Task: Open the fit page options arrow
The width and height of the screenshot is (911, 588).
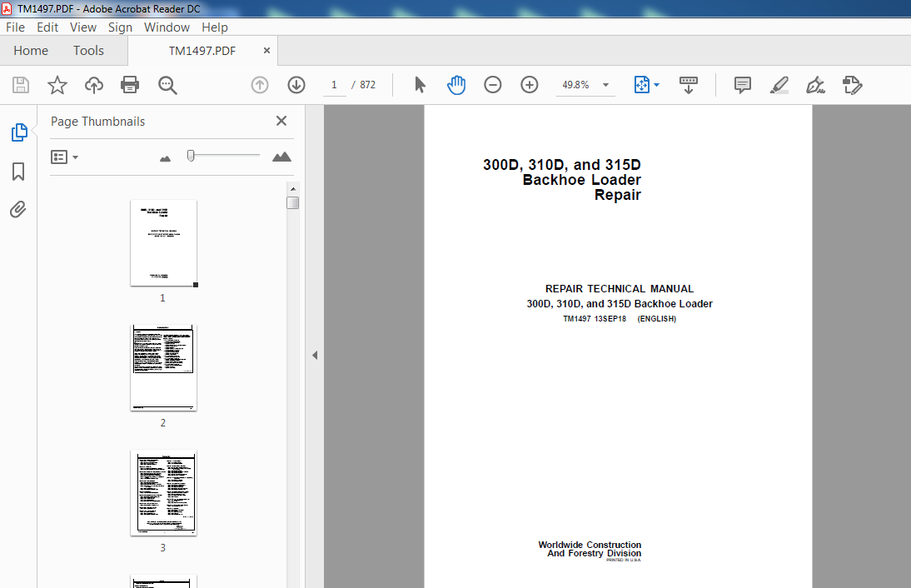Action: point(656,85)
